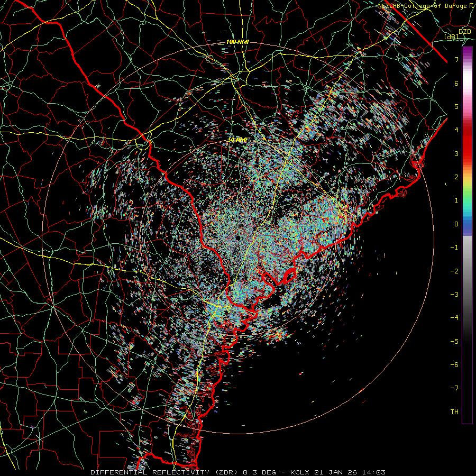Click the red band of the color bar

(467, 143)
